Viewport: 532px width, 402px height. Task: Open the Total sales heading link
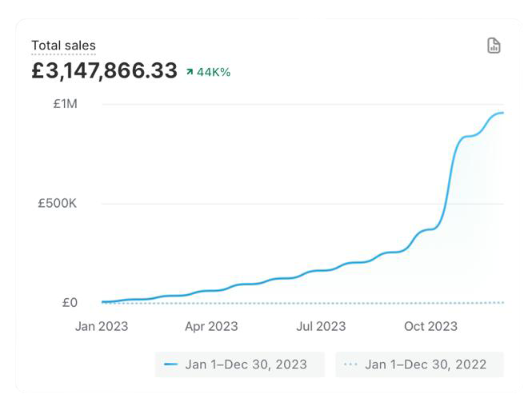point(63,46)
